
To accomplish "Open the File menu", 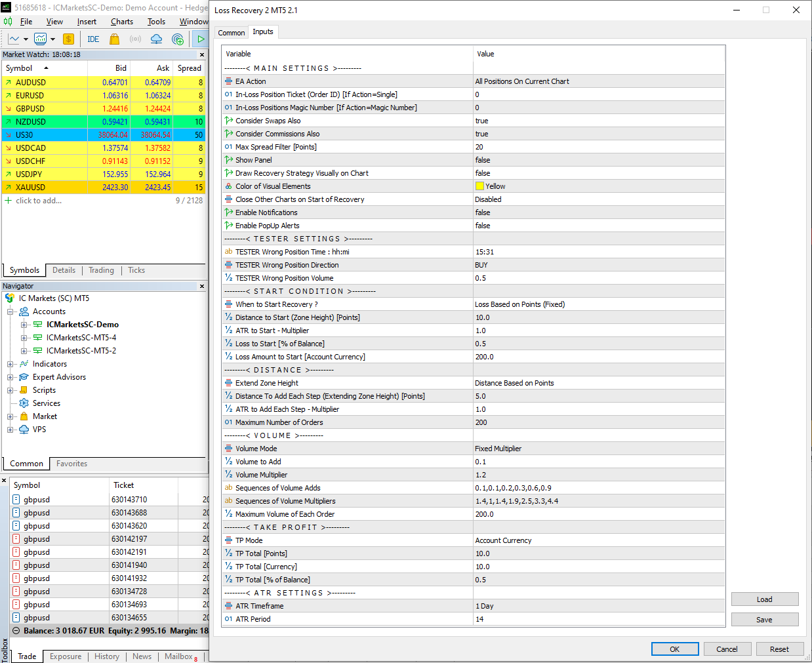I will (26, 22).
